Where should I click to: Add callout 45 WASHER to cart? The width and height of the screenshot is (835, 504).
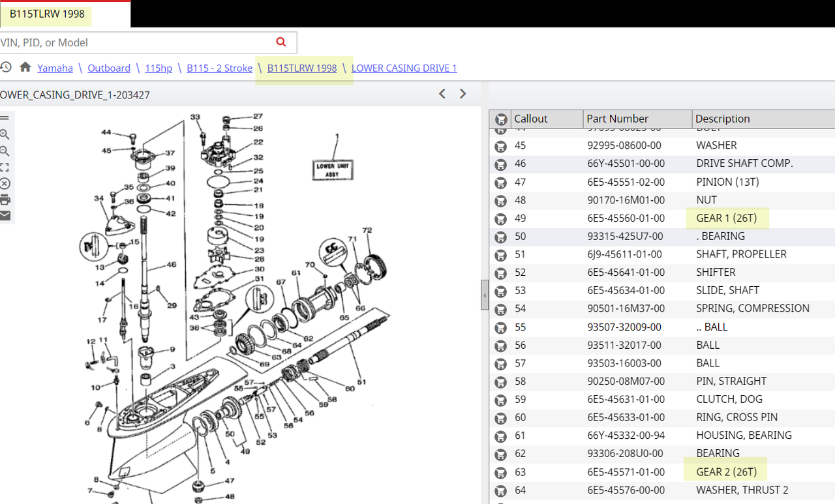[x=500, y=146]
